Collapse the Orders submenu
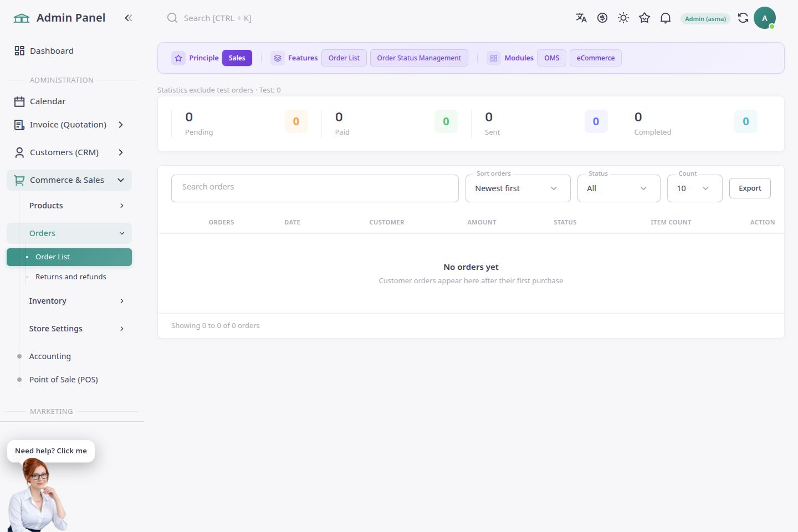The height and width of the screenshot is (532, 798). 69,233
